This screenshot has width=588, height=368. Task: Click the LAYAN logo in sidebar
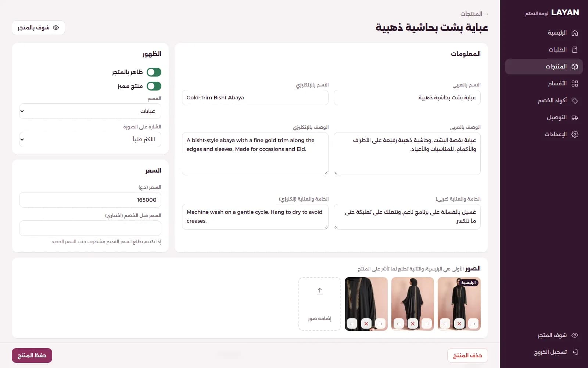click(565, 13)
